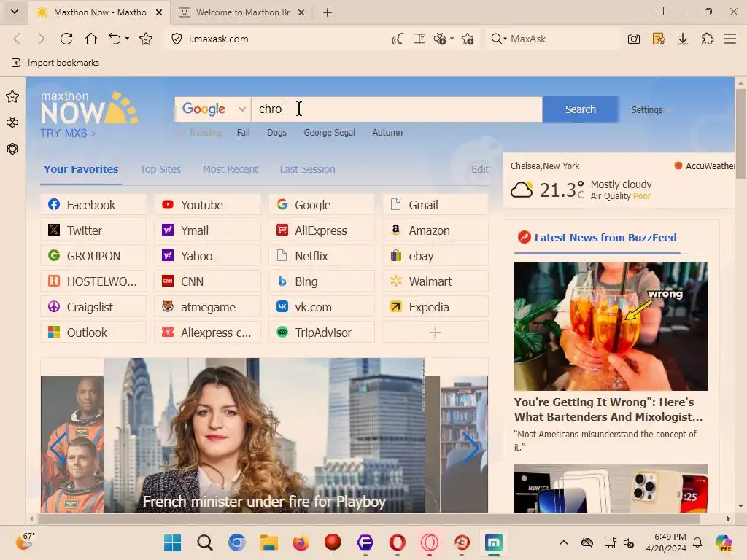Screen dimensions: 747x560
Task: Click trending term Autumn
Action: (x=387, y=133)
